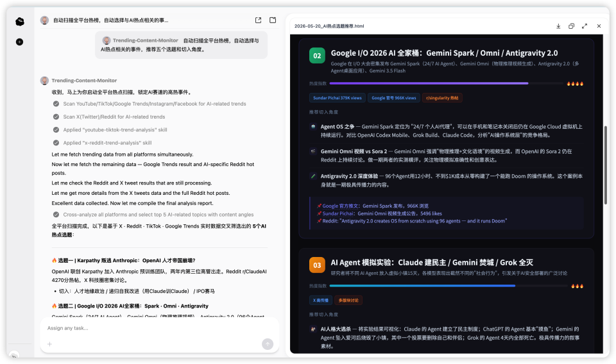
Task: Toggle Cross-analyze all platforms step check
Action: pyautogui.click(x=56, y=215)
